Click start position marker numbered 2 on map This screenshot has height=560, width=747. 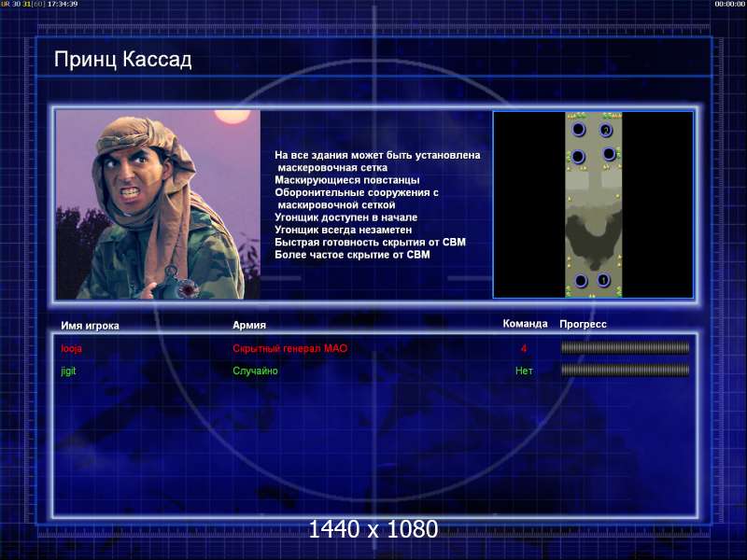[605, 130]
